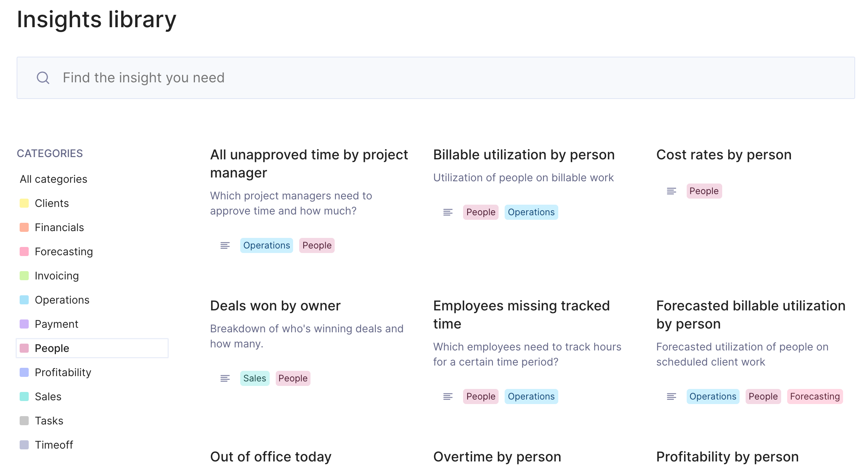
Task: Click Operations tag on Forecasted billable utilization card
Action: point(713,396)
